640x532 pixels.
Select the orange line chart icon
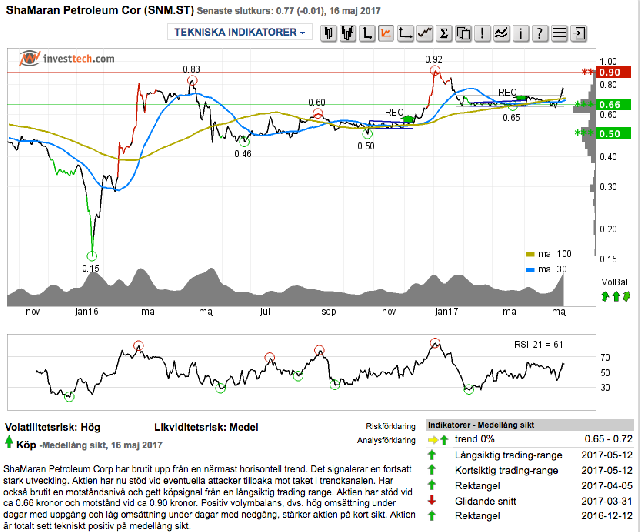click(x=386, y=33)
